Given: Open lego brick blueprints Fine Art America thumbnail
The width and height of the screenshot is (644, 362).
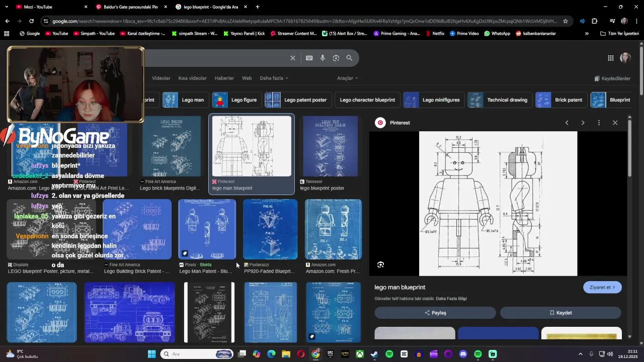Looking at the screenshot, I should (171, 146).
